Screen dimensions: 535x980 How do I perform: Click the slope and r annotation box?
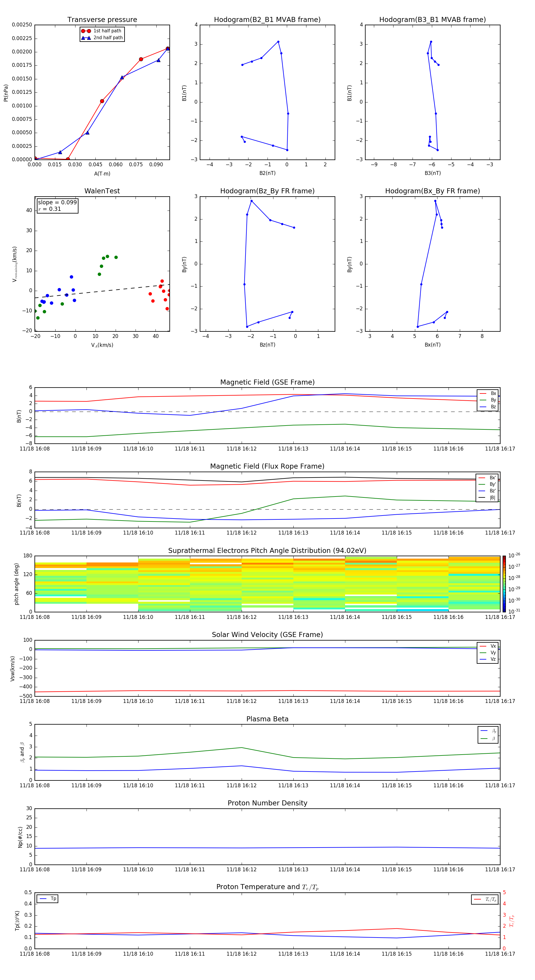click(x=57, y=206)
